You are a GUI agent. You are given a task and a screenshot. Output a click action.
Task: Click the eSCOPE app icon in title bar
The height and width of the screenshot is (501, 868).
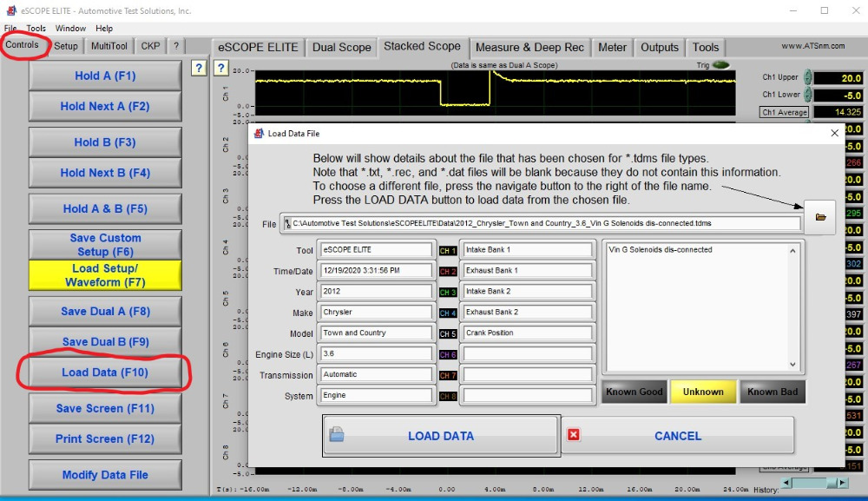pos(10,10)
